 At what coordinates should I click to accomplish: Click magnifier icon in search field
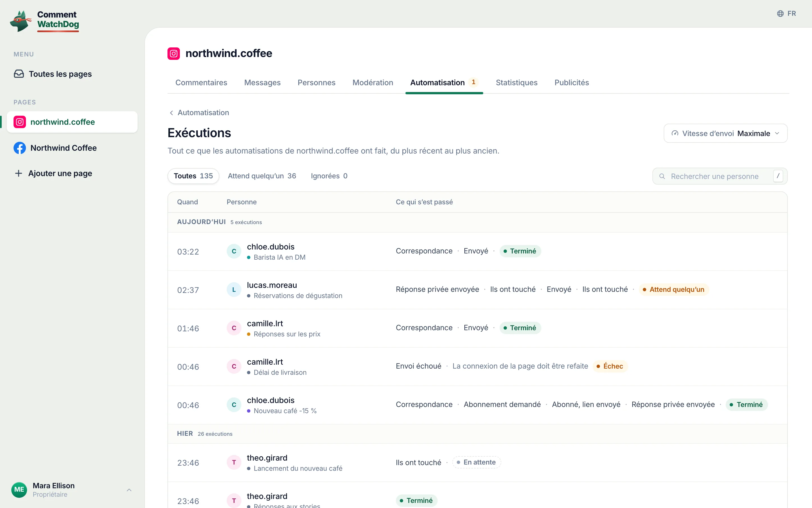click(662, 176)
